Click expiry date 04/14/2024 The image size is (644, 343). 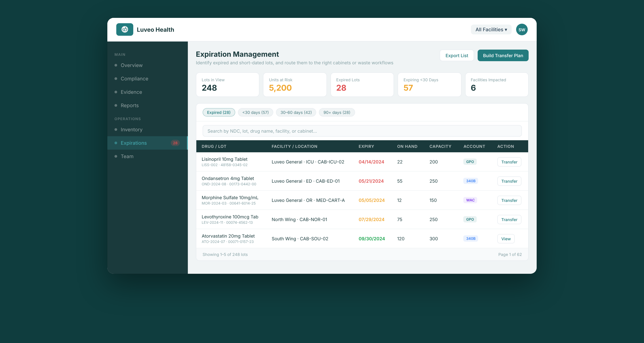pos(371,162)
